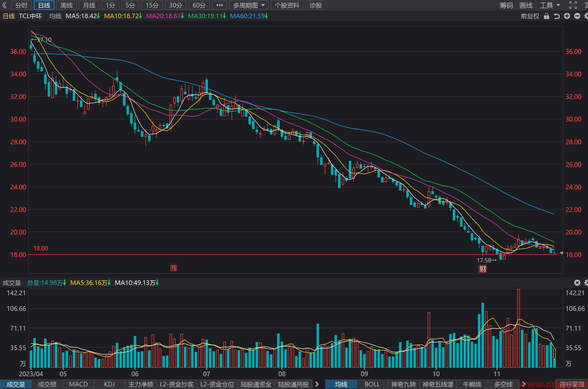The image size is (588, 389).
Task: Select the 60分 period
Action: pyautogui.click(x=199, y=5)
